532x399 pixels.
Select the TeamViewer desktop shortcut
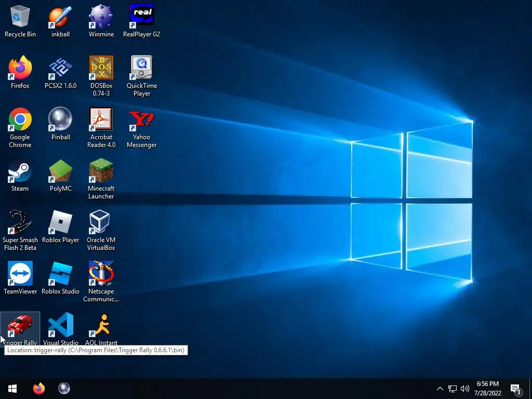[x=20, y=278]
